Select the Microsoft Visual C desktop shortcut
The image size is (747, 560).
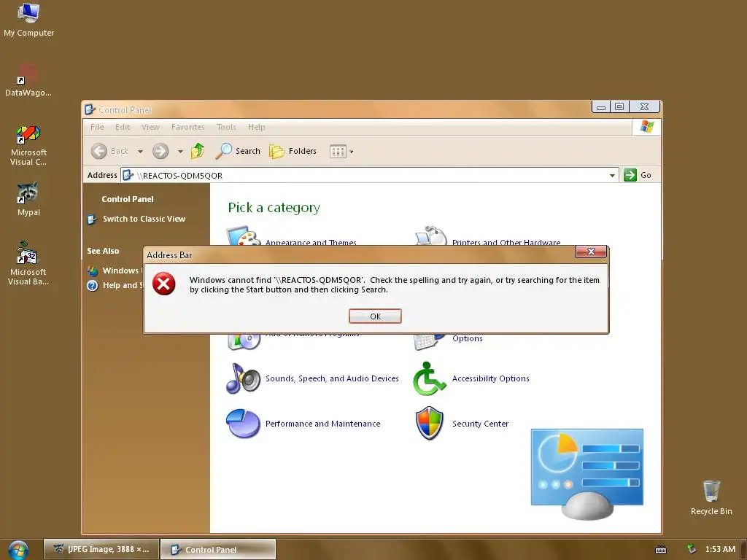click(x=28, y=146)
